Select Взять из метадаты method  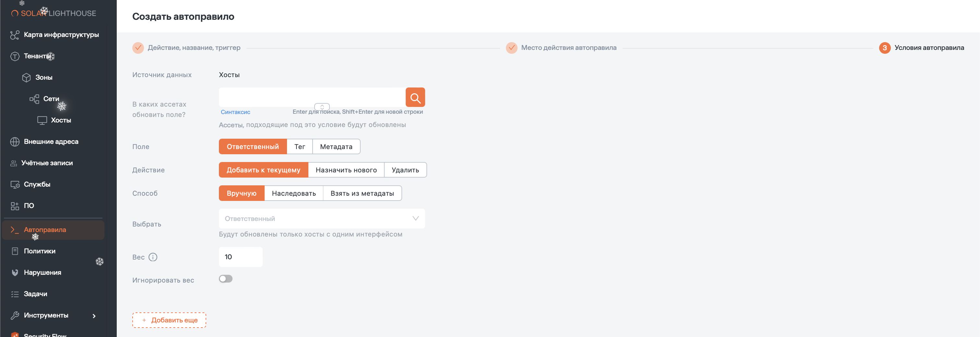point(362,193)
